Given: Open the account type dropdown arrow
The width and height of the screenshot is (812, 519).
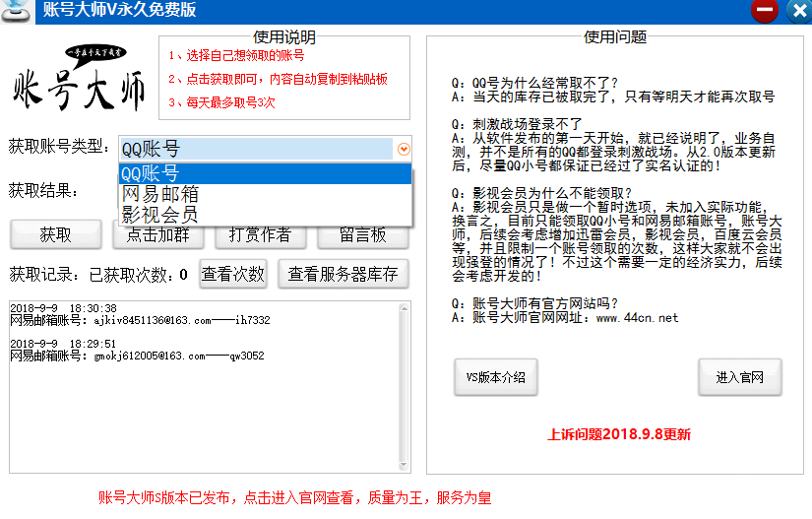Looking at the screenshot, I should (x=404, y=149).
